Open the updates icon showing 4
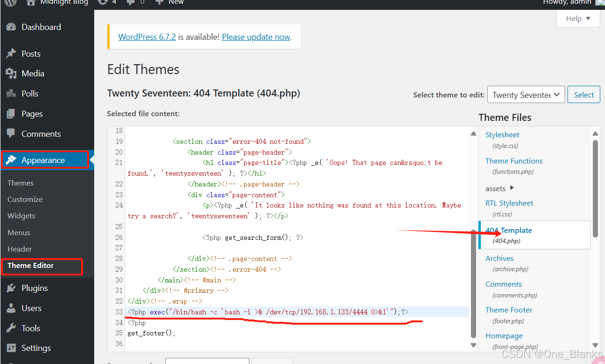 pyautogui.click(x=102, y=2)
